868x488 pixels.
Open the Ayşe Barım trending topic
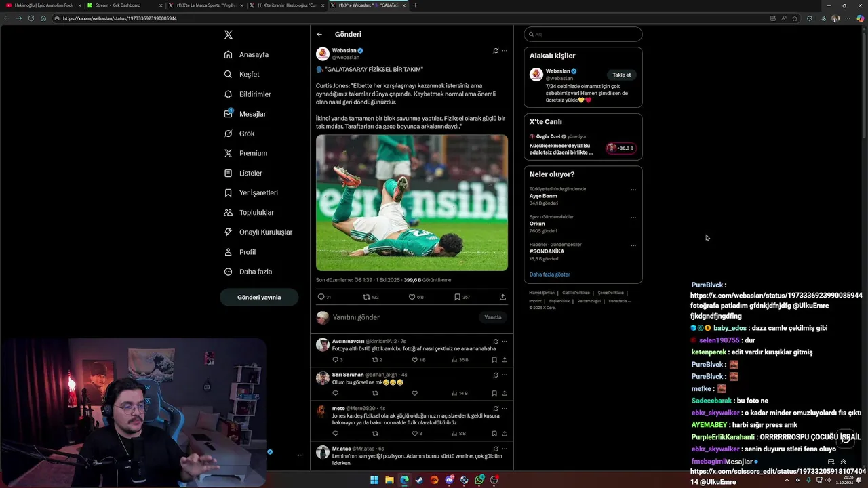pos(543,196)
